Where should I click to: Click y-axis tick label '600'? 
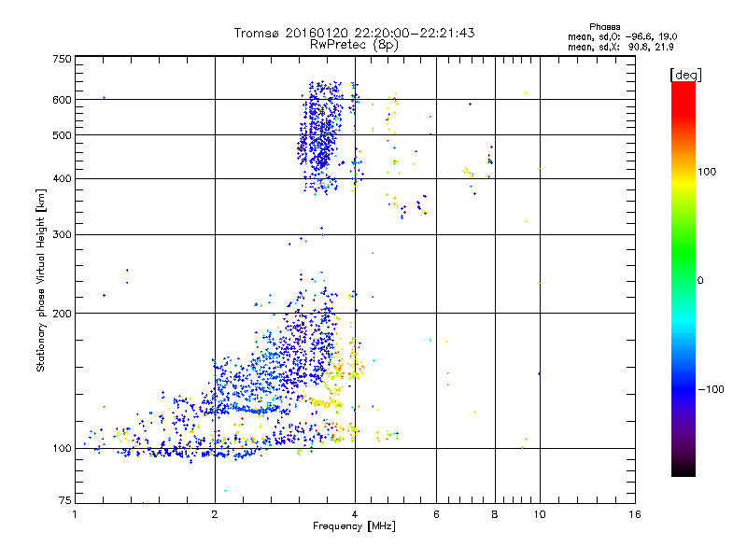(62, 100)
